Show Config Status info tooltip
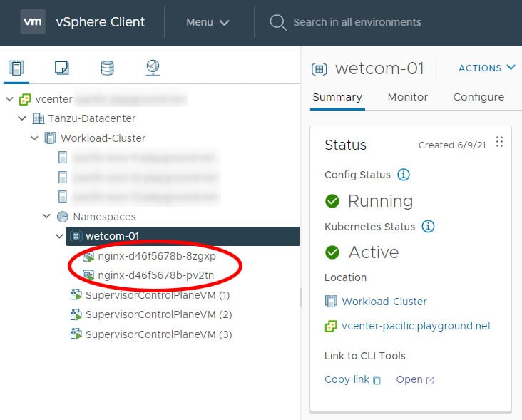522x420 pixels. click(x=404, y=175)
